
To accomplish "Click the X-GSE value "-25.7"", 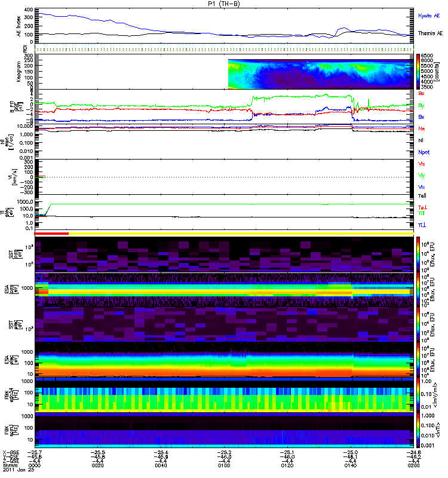I will tap(35, 452).
